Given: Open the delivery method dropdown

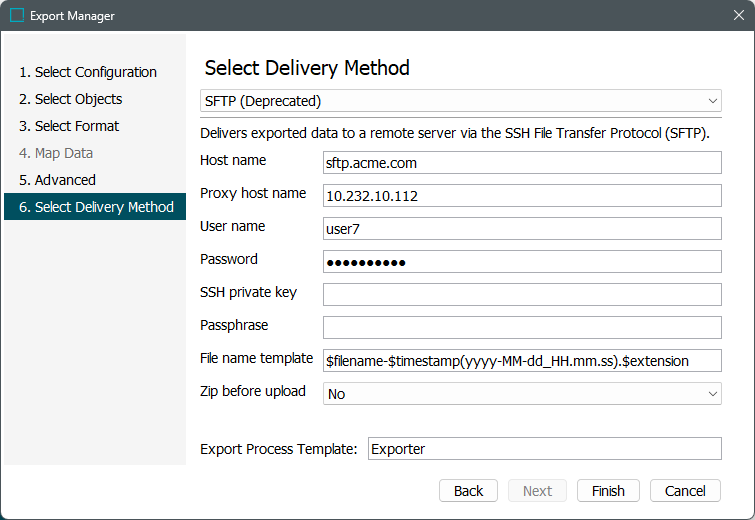Looking at the screenshot, I should point(460,101).
